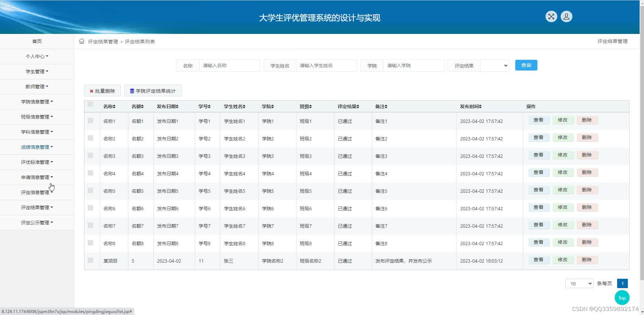Click the 查询 search button
This screenshot has height=315, width=644.
pos(526,65)
